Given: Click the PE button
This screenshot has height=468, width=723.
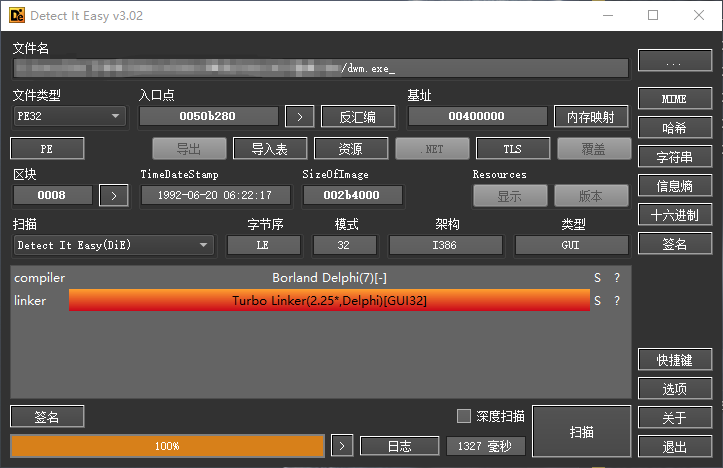Looking at the screenshot, I should [x=47, y=148].
